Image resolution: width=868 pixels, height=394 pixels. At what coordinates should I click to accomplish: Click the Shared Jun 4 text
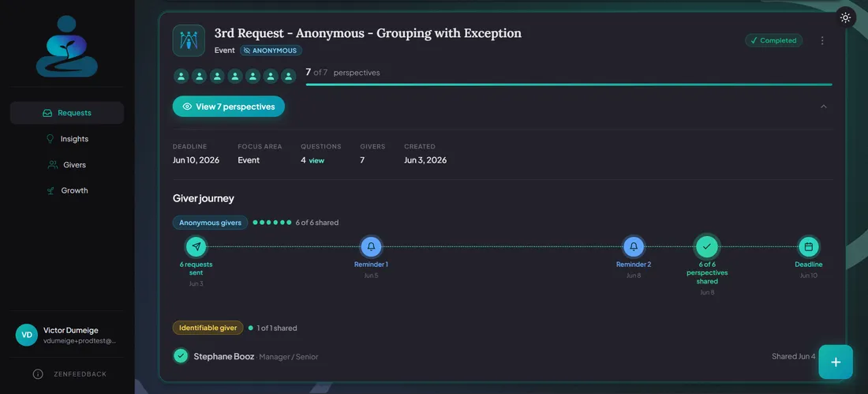pos(793,356)
